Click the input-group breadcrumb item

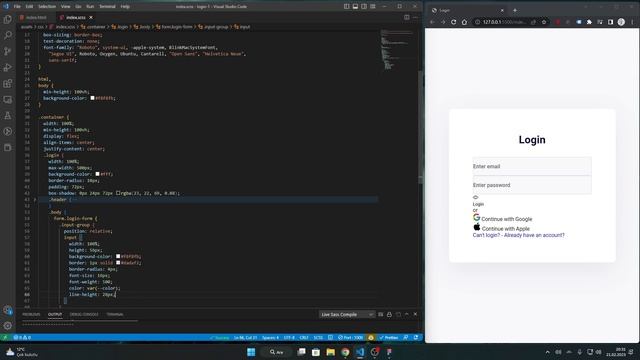tap(213, 27)
